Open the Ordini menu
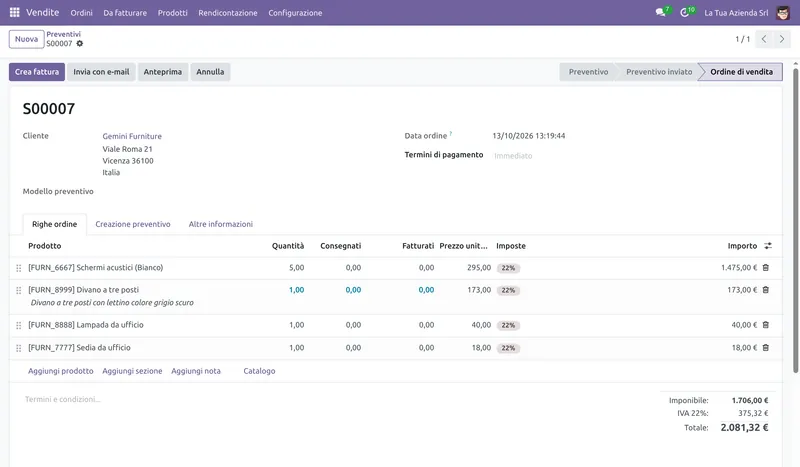 pos(82,13)
